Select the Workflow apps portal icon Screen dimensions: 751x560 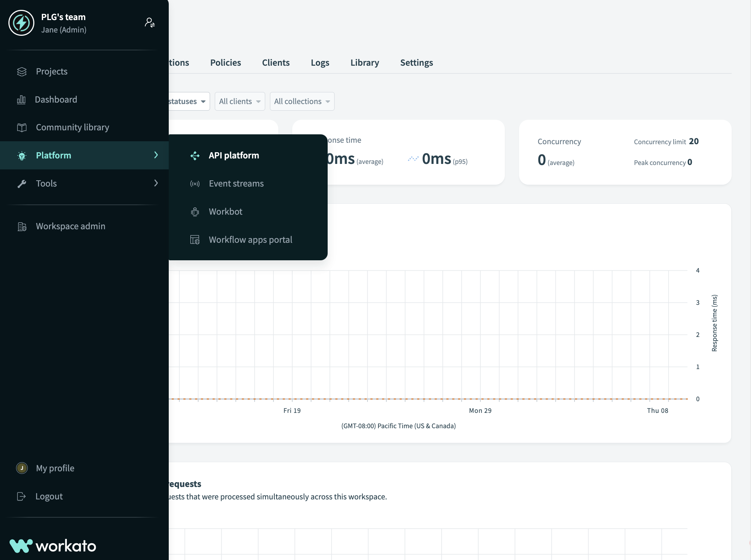[x=195, y=239]
